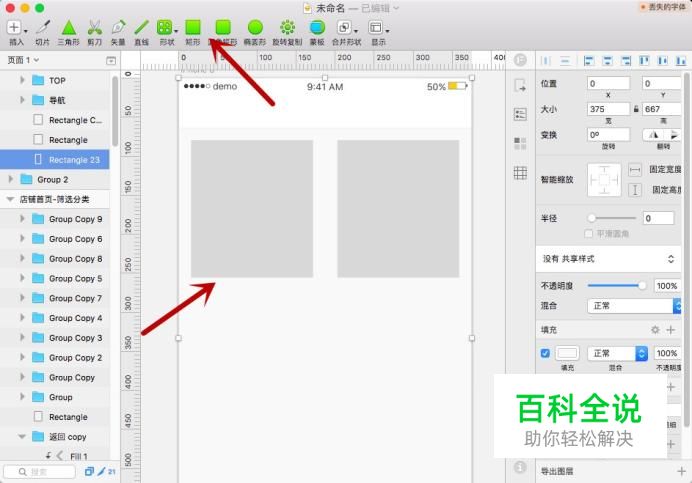Collapse the 返回 copy folder
Viewport: 692px width, 483px height.
click(x=22, y=437)
